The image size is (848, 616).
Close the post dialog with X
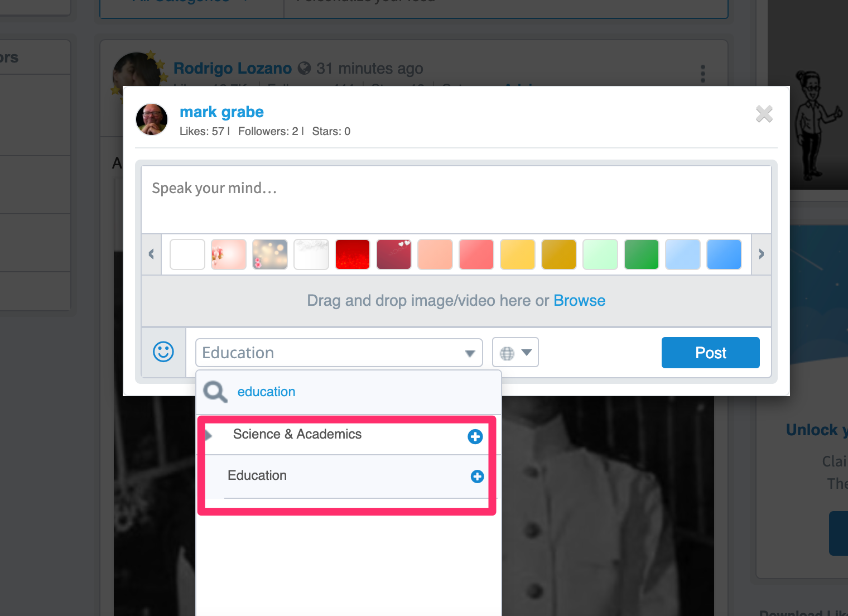click(x=764, y=114)
